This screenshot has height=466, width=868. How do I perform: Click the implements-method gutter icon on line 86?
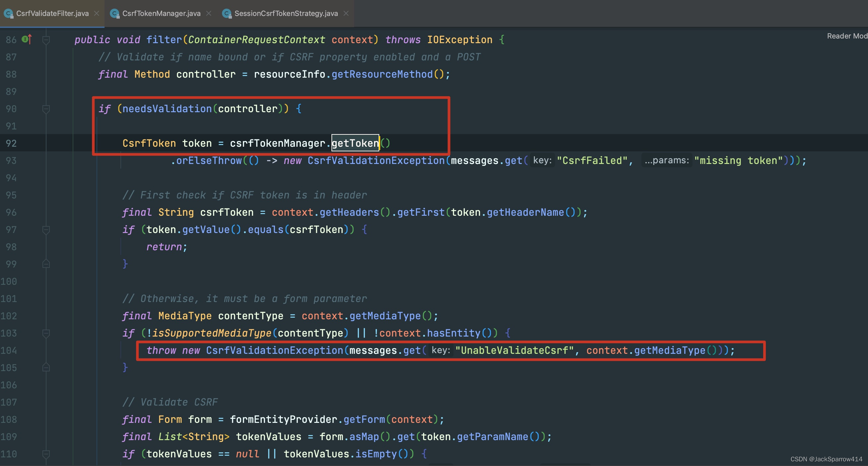pos(27,39)
